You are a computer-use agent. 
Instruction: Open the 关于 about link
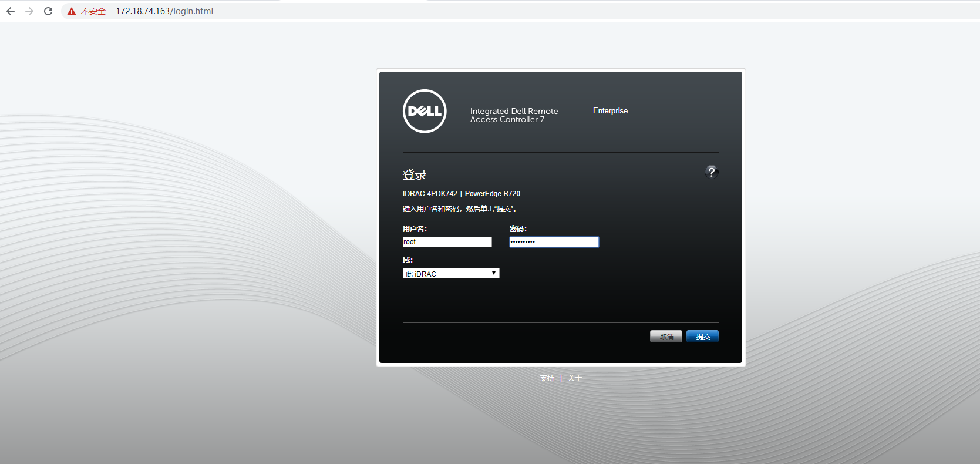point(574,378)
